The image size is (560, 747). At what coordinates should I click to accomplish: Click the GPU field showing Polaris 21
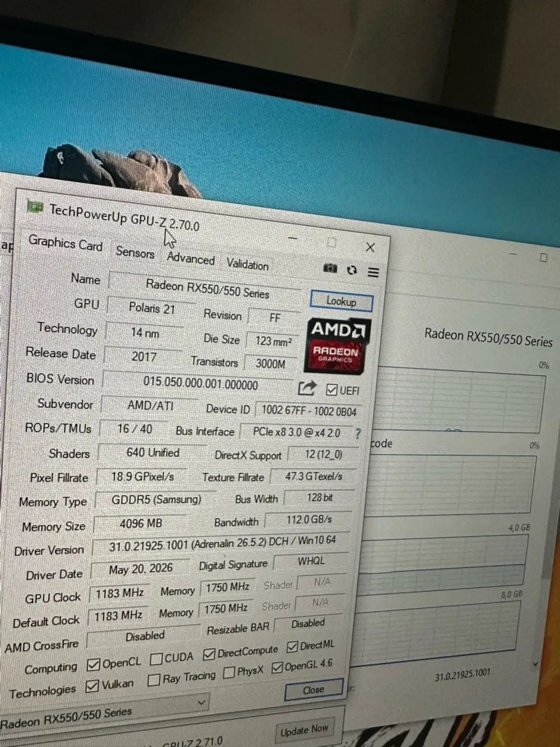152,308
